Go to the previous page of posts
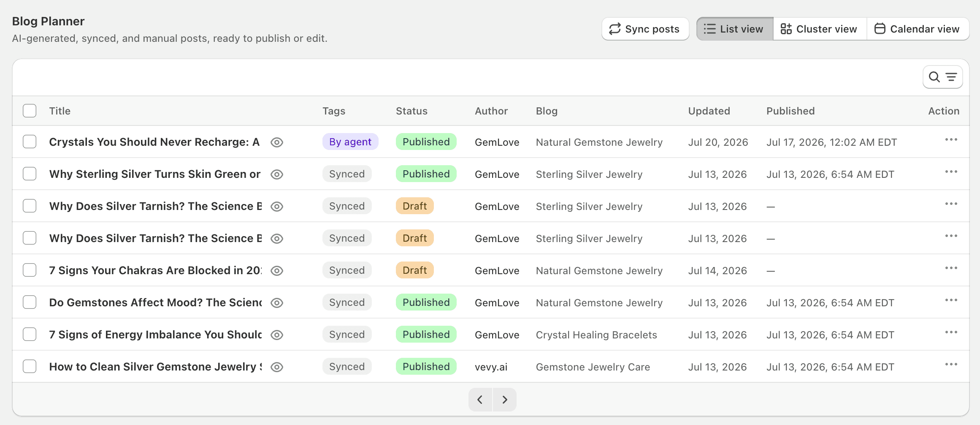This screenshot has width=980, height=425. (480, 400)
